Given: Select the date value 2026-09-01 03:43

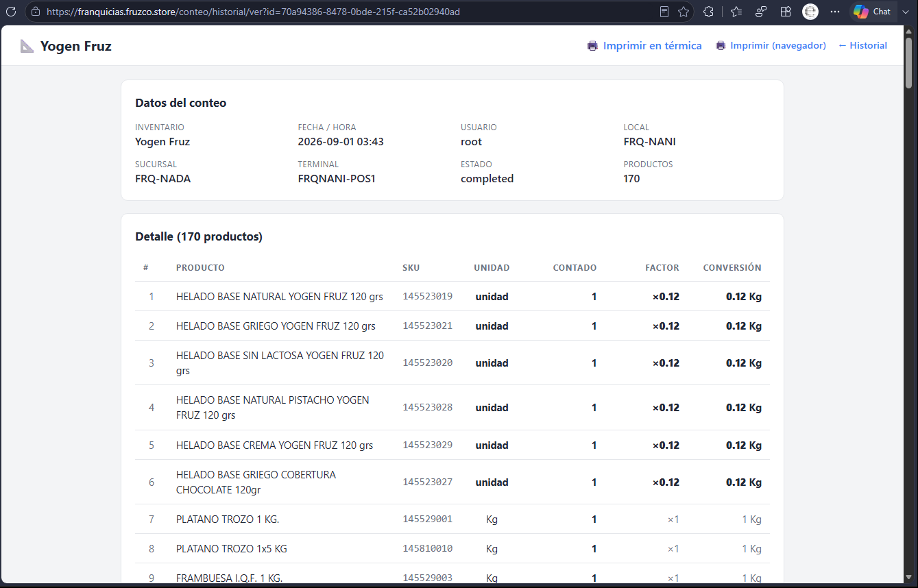Looking at the screenshot, I should click(341, 142).
